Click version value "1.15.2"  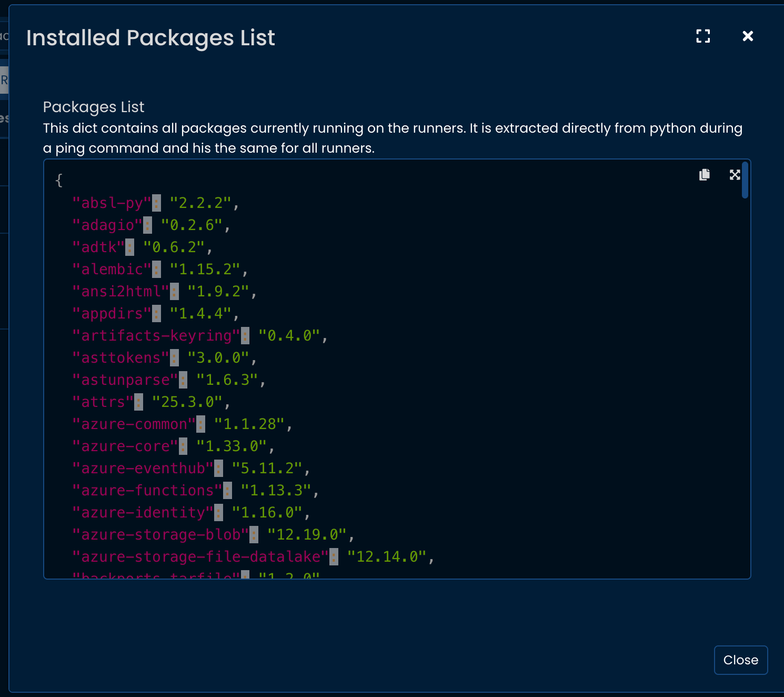point(205,270)
